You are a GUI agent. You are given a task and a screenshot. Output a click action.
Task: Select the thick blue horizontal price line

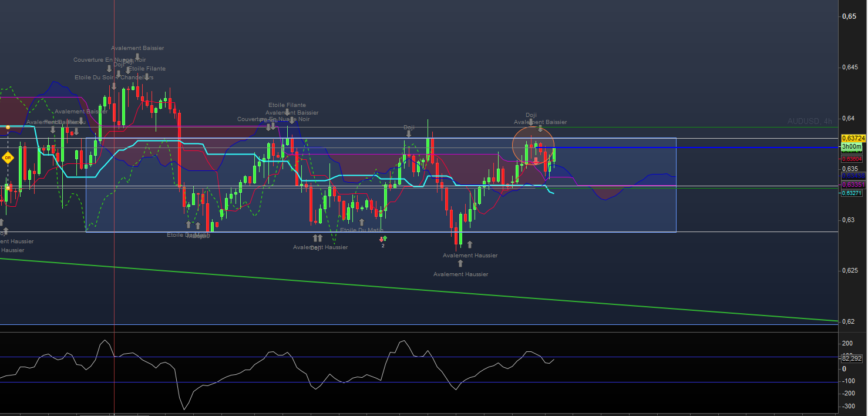click(705, 147)
